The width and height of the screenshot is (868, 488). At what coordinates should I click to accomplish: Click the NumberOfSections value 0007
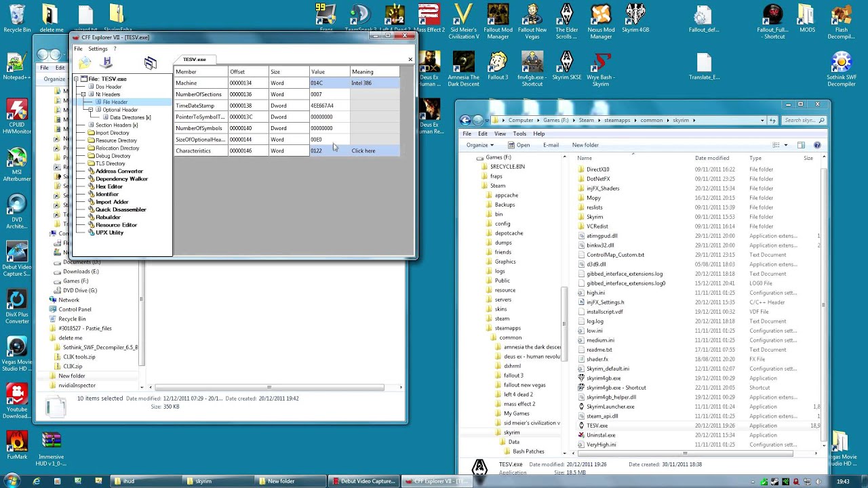click(330, 94)
